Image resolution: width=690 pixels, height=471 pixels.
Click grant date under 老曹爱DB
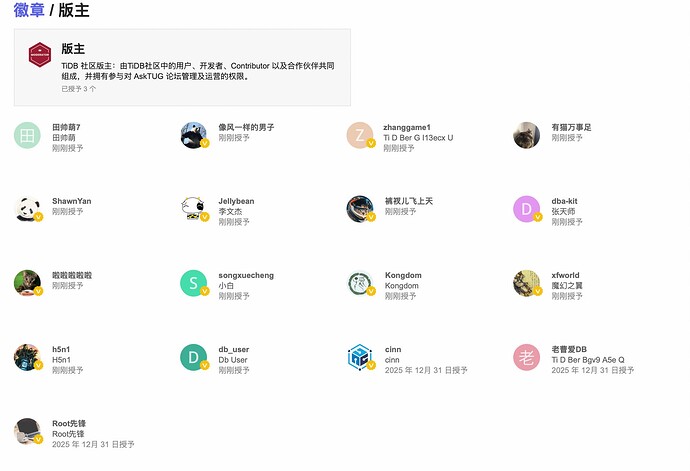pyautogui.click(x=592, y=370)
